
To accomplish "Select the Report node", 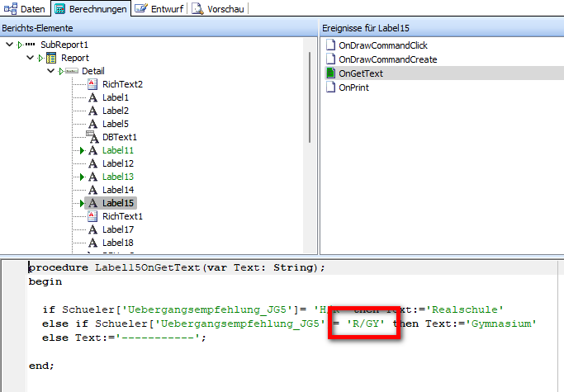I will 75,58.
